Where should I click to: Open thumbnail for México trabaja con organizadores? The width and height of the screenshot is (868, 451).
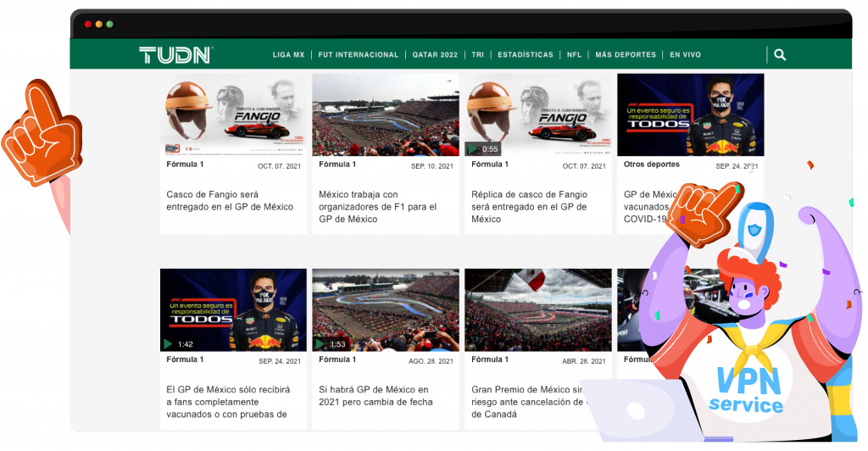pos(386,114)
